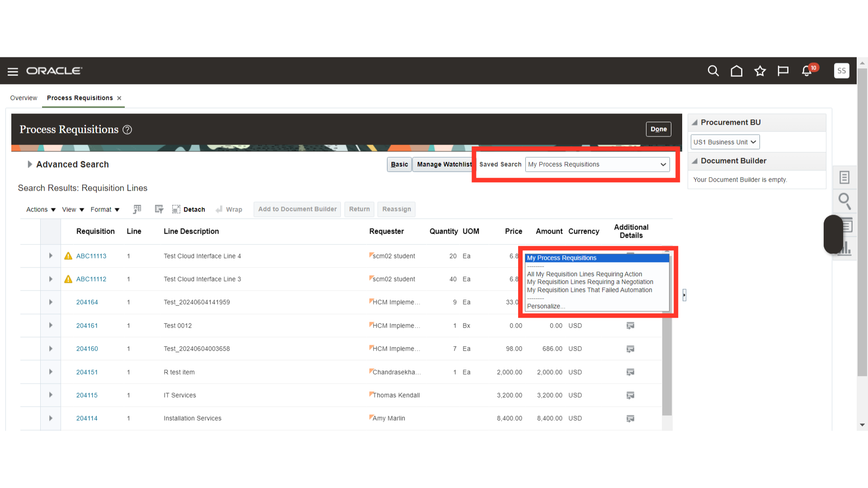The width and height of the screenshot is (868, 488).
Task: Open the View menu
Action: click(x=73, y=209)
